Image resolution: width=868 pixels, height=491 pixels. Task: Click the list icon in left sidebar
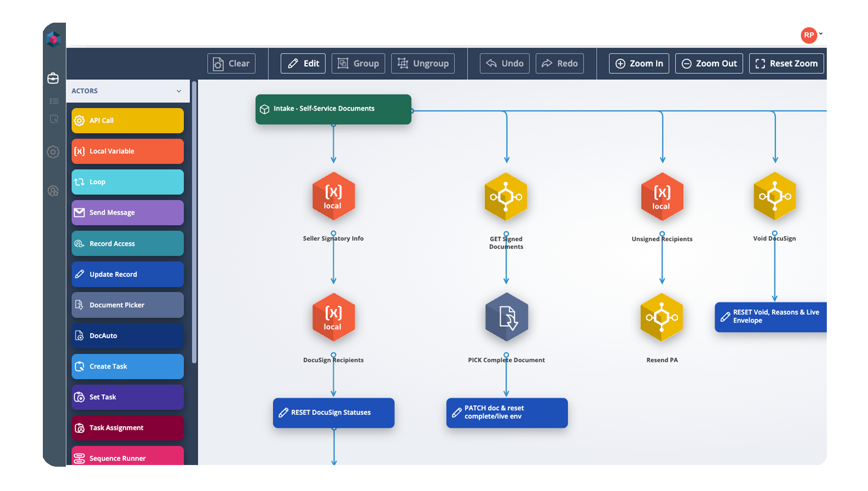point(54,101)
